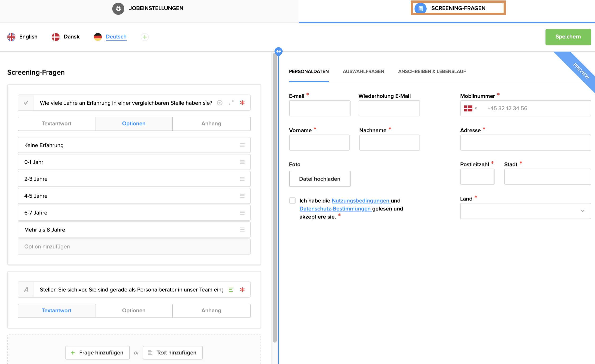Toggle required asterisk on second question
The height and width of the screenshot is (364, 595).
[x=242, y=289]
